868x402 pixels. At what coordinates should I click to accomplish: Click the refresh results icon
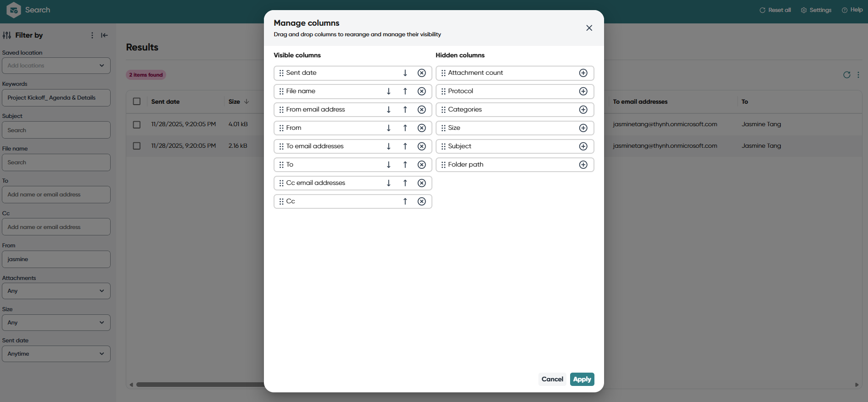click(846, 75)
